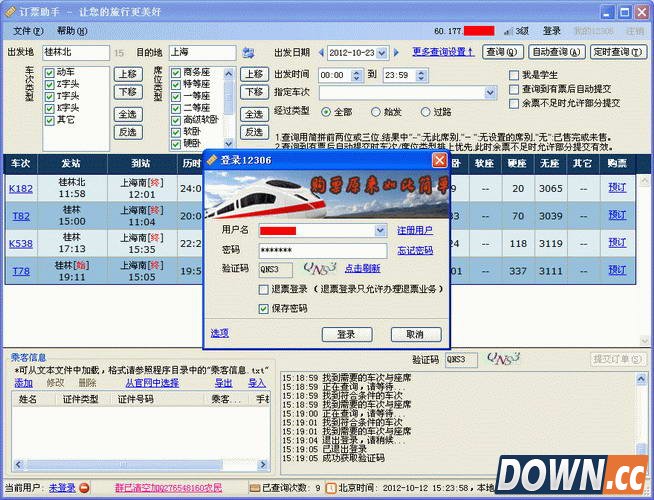Close the 登录12306 dialog
The height and width of the screenshot is (500, 654).
click(439, 160)
